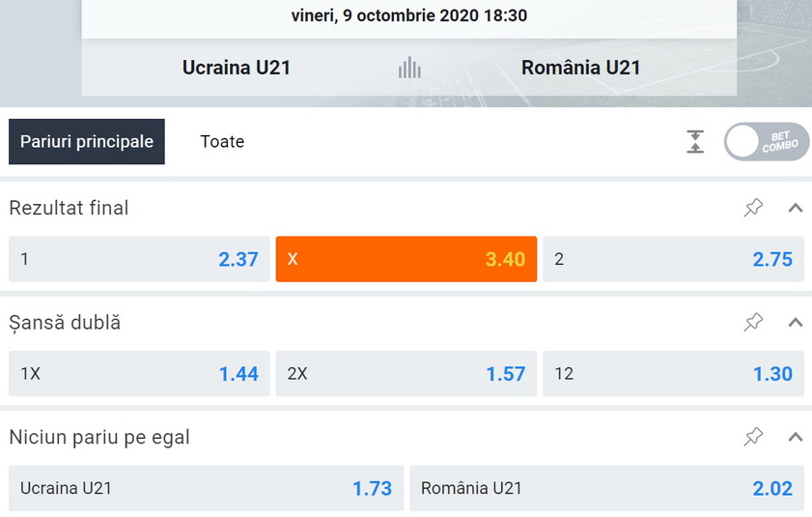Click the Ucraina U21 team name header
Image resolution: width=812 pixels, height=517 pixels.
click(x=237, y=68)
